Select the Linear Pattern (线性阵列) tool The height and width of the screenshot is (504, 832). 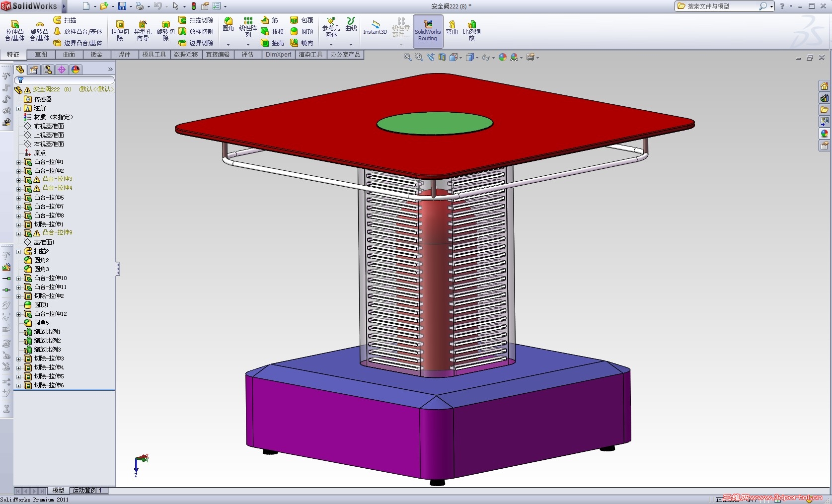248,27
